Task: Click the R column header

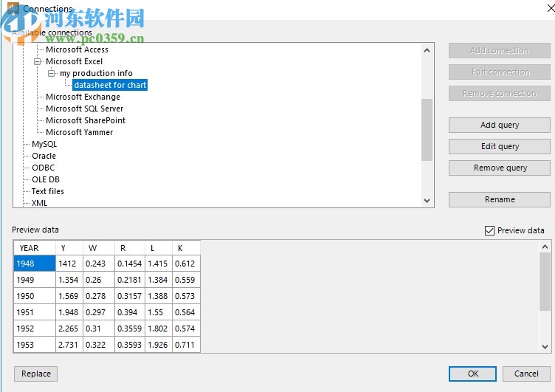Action: tap(130, 248)
